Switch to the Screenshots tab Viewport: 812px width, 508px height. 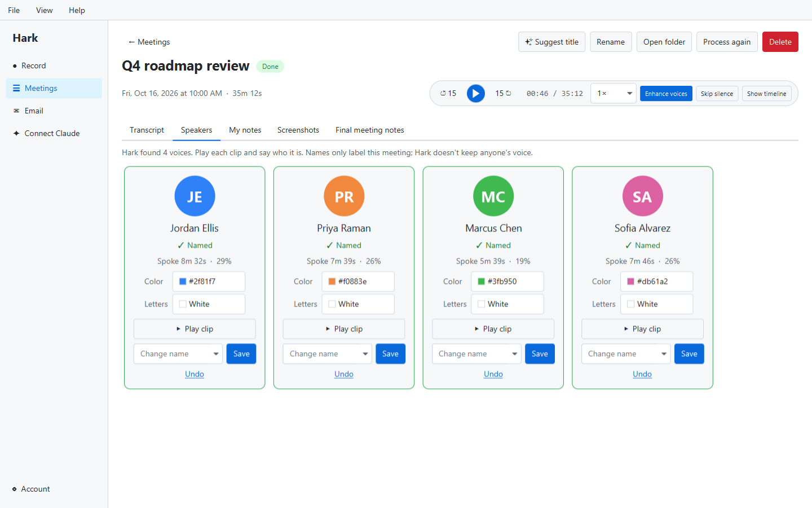(298, 130)
